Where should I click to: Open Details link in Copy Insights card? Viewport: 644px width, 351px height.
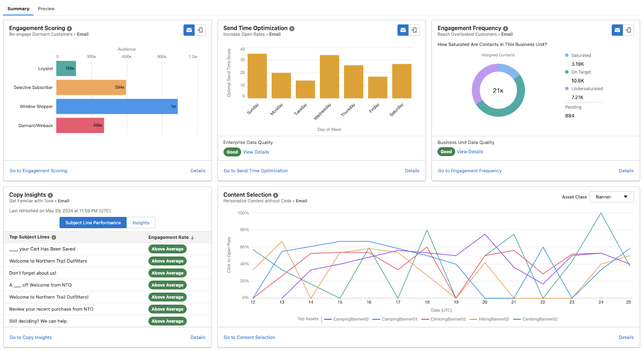pyautogui.click(x=198, y=338)
